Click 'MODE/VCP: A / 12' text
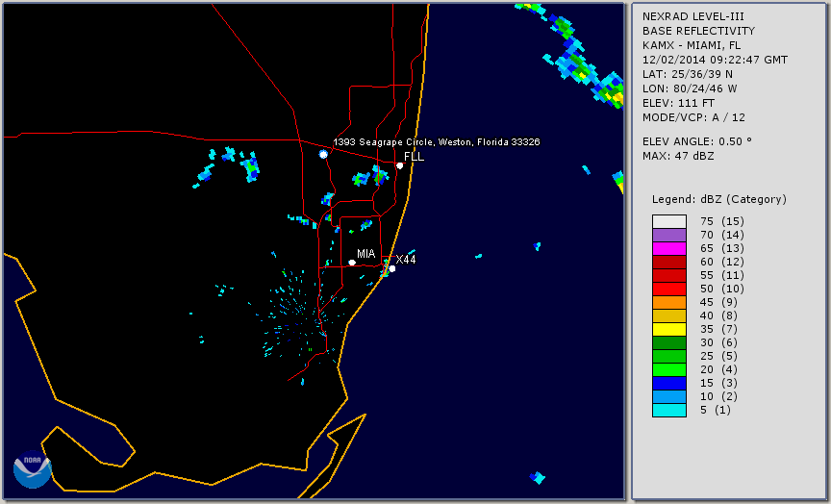 point(693,117)
